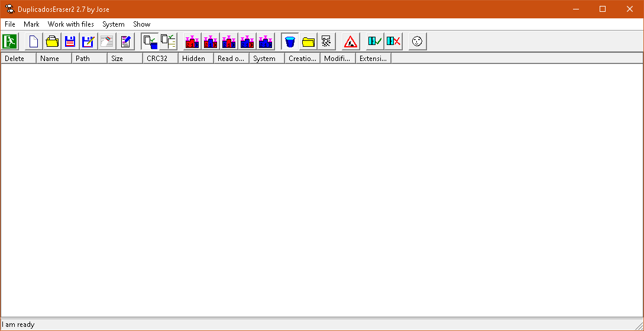The height and width of the screenshot is (331, 644).
Task: Sort by the Size column header
Action: point(124,59)
